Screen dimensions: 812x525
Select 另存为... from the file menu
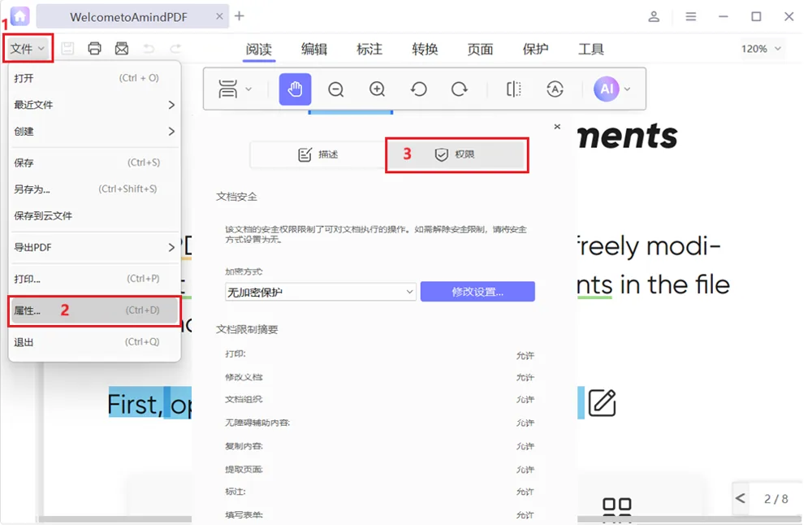coord(94,189)
